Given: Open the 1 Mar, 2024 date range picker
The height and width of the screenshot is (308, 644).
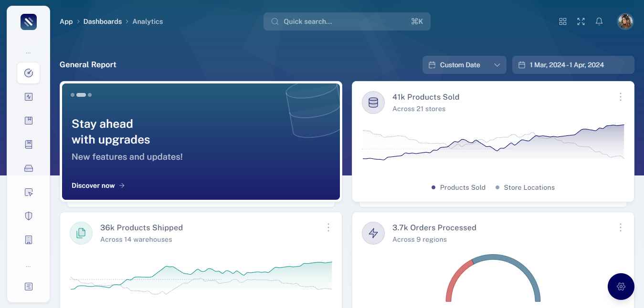Looking at the screenshot, I should pos(573,65).
